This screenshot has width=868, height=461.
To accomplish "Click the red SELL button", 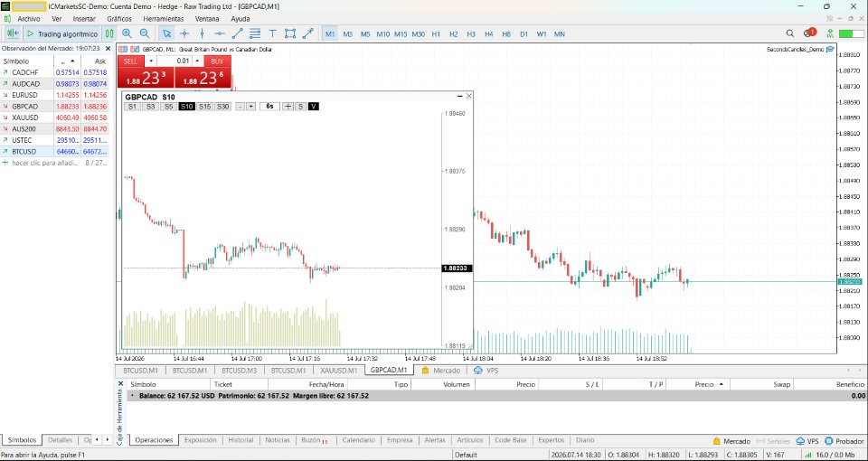I will point(130,61).
